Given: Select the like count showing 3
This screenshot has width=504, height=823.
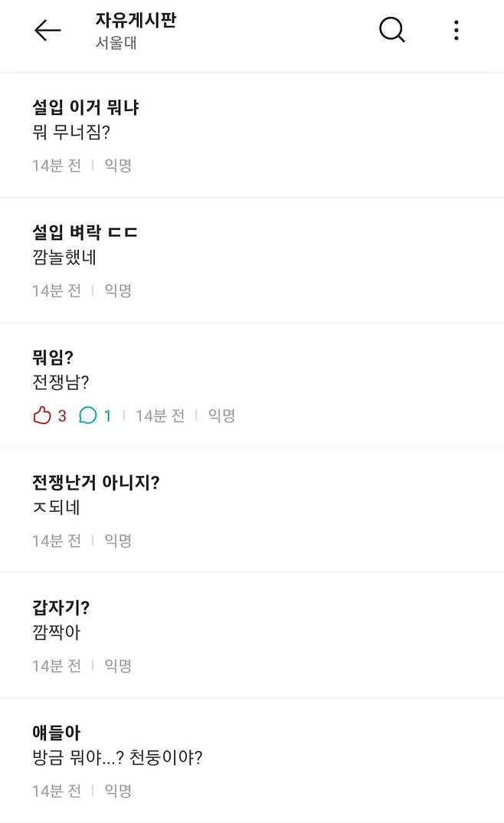Looking at the screenshot, I should (x=57, y=415).
